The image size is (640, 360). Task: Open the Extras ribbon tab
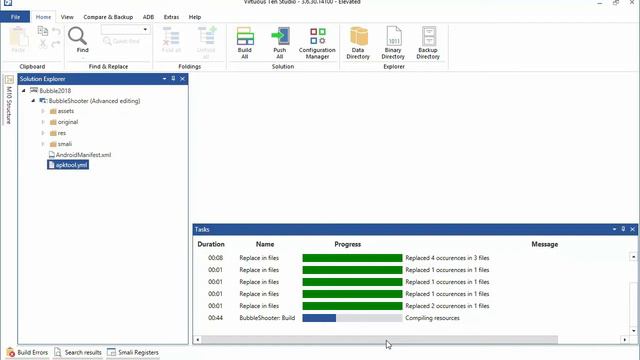171,17
